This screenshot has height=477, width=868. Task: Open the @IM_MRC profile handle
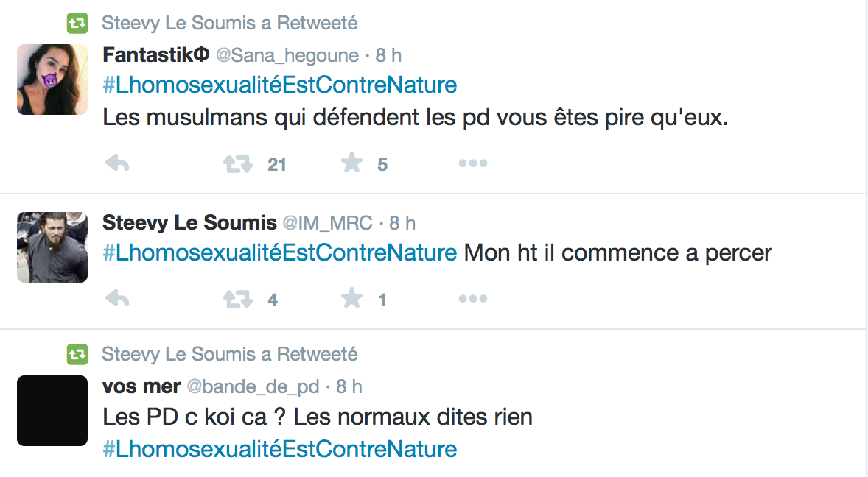tap(328, 223)
